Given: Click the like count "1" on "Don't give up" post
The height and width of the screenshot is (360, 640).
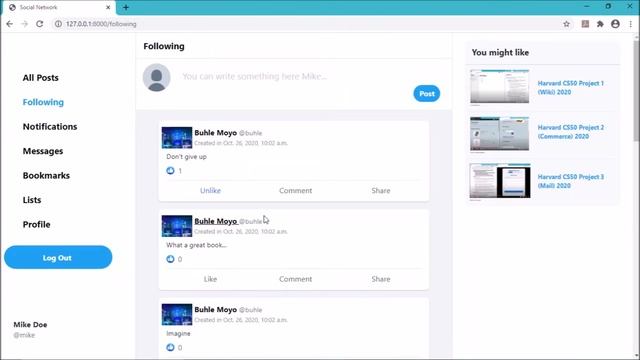Looking at the screenshot, I should pyautogui.click(x=180, y=171).
